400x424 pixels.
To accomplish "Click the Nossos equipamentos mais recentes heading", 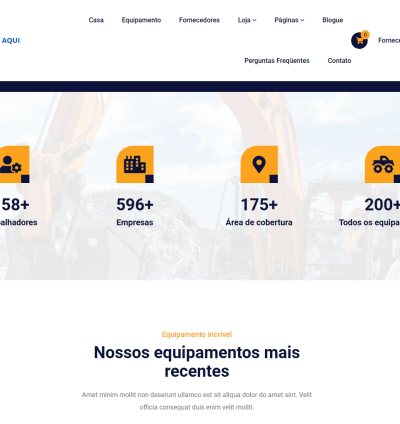I will [x=197, y=362].
